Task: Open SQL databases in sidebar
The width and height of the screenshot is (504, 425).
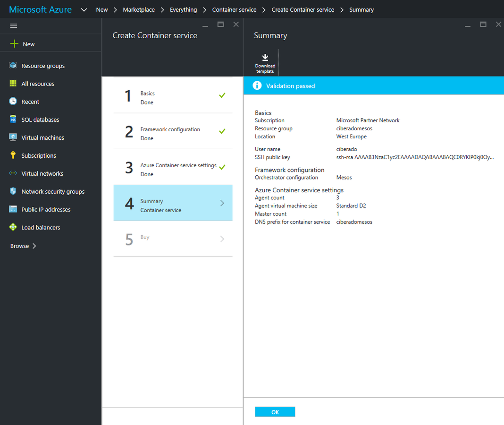Action: (x=40, y=119)
